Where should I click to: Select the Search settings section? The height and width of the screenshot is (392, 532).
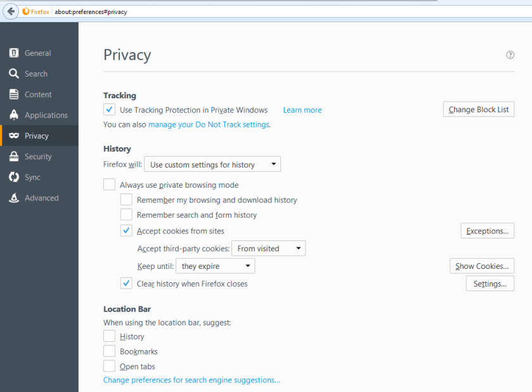tap(38, 74)
